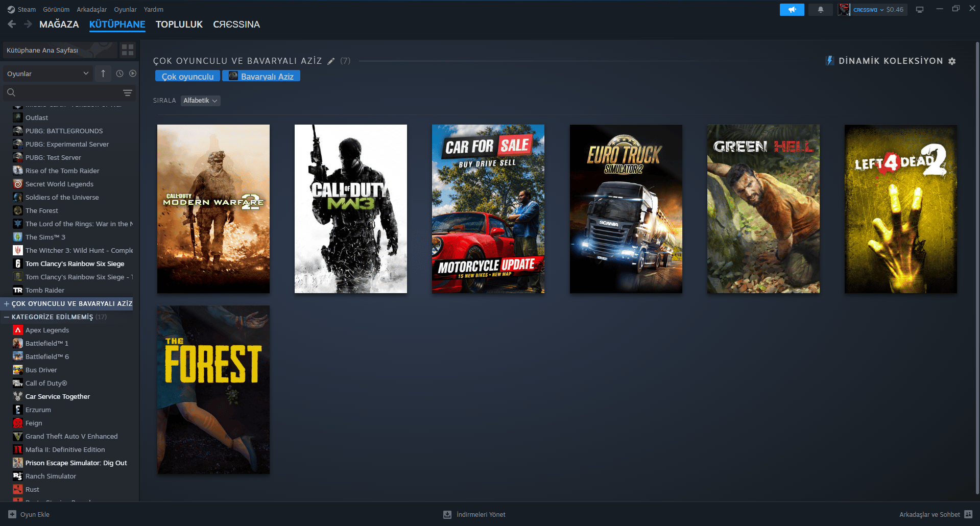Screen dimensions: 980x526
Task: Open the CRESSINA profile tab
Action: (x=236, y=24)
